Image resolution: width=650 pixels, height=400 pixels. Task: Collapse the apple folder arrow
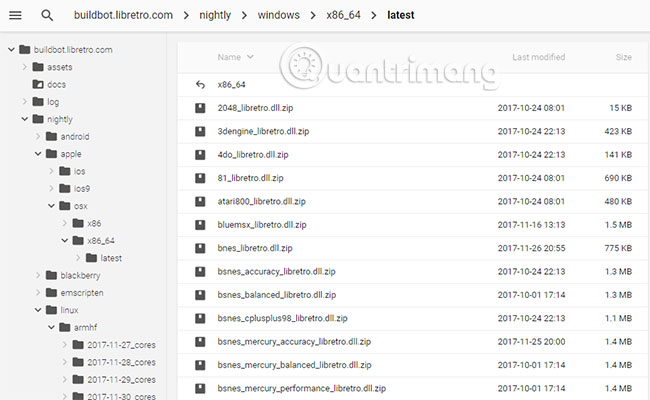[38, 154]
